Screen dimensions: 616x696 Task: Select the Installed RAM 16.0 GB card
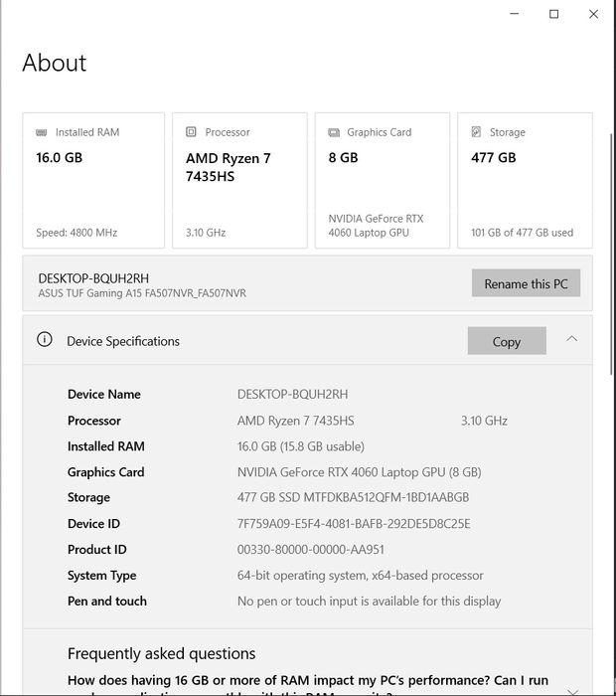click(93, 180)
